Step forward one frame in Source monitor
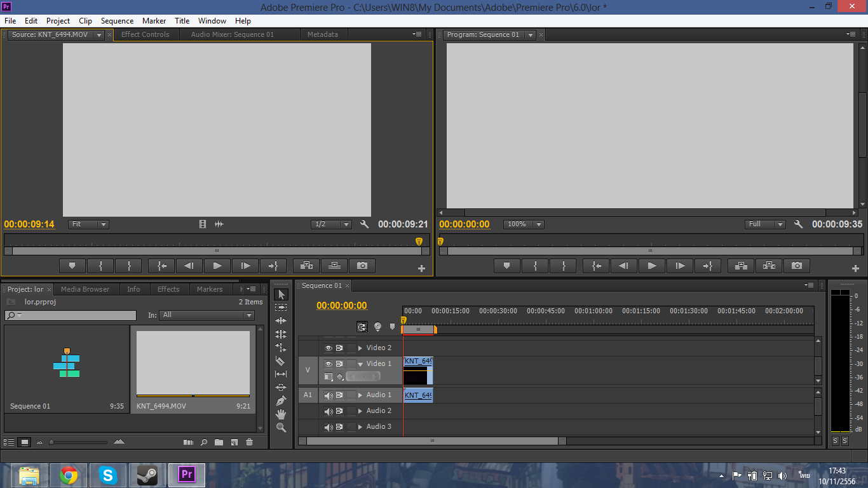This screenshot has height=488, width=868. (245, 266)
